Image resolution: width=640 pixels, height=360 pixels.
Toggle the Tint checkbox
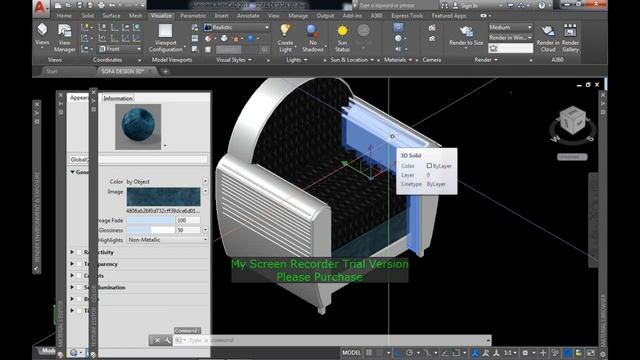[x=80, y=311]
